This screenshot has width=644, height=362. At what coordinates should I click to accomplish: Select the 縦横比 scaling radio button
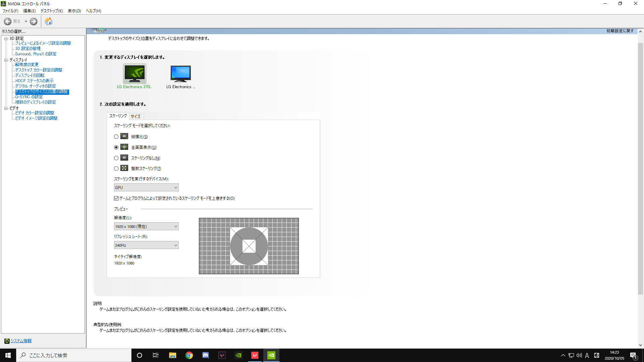click(116, 137)
